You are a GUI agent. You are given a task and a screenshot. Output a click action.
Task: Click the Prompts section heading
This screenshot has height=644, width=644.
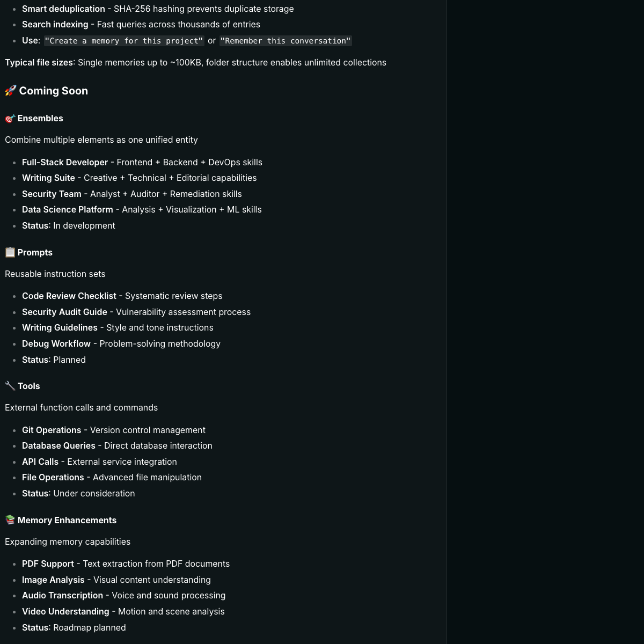point(35,252)
